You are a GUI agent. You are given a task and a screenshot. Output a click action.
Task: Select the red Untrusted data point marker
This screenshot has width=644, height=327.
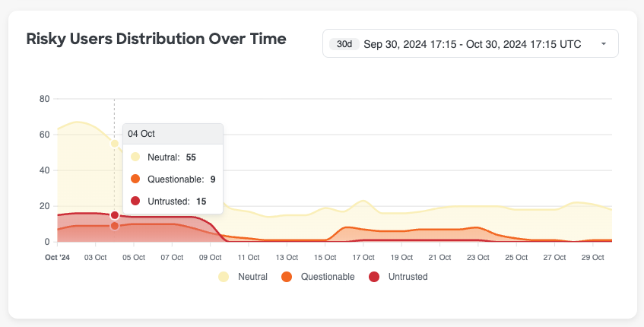(x=115, y=215)
